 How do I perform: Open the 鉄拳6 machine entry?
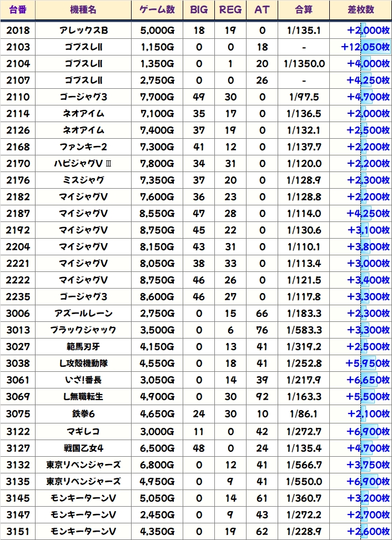click(x=83, y=413)
